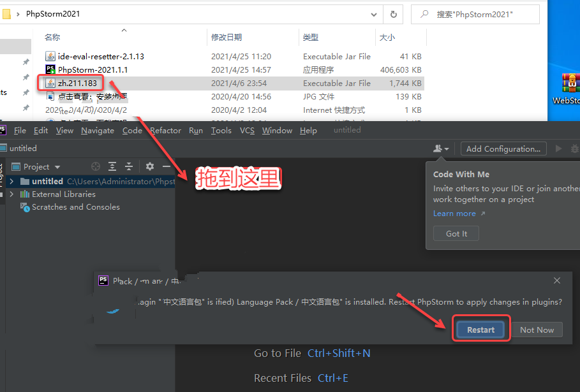Open the Edit menu in PhpStorm

point(41,131)
